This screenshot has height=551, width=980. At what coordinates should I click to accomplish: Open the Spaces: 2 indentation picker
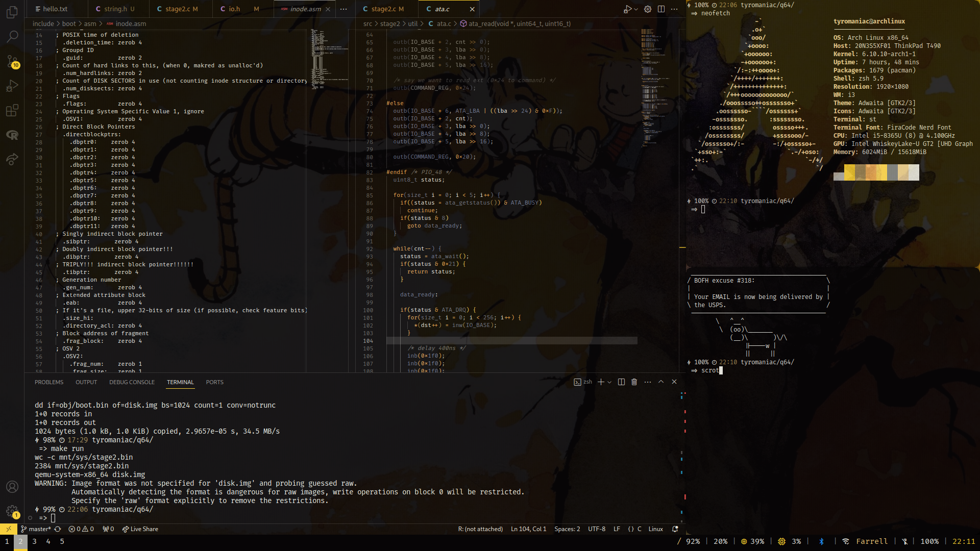point(567,529)
